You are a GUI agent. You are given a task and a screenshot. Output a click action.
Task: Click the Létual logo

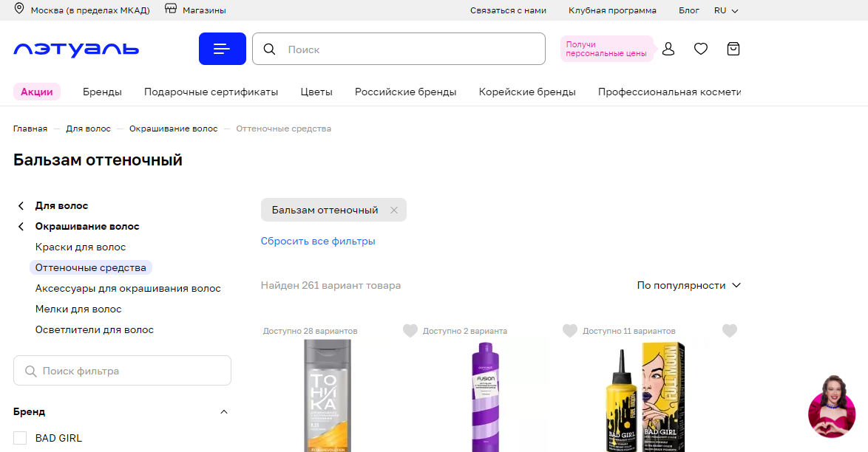pyautogui.click(x=76, y=49)
